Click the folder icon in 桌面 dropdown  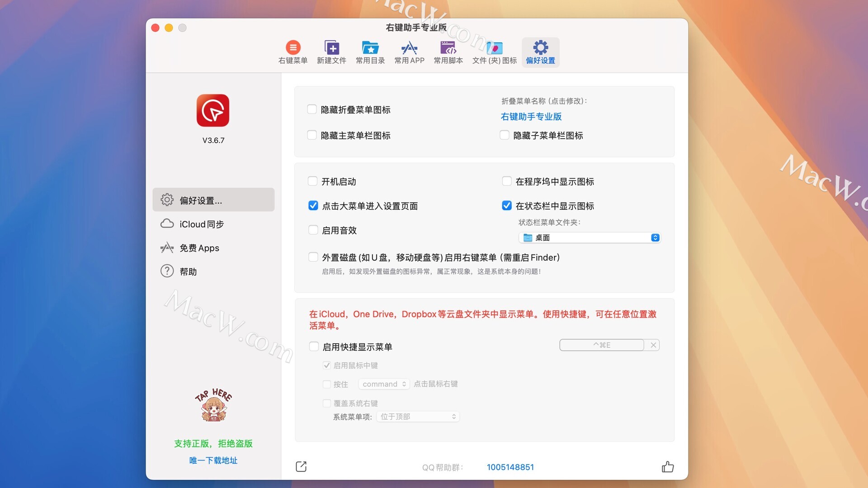click(x=528, y=238)
